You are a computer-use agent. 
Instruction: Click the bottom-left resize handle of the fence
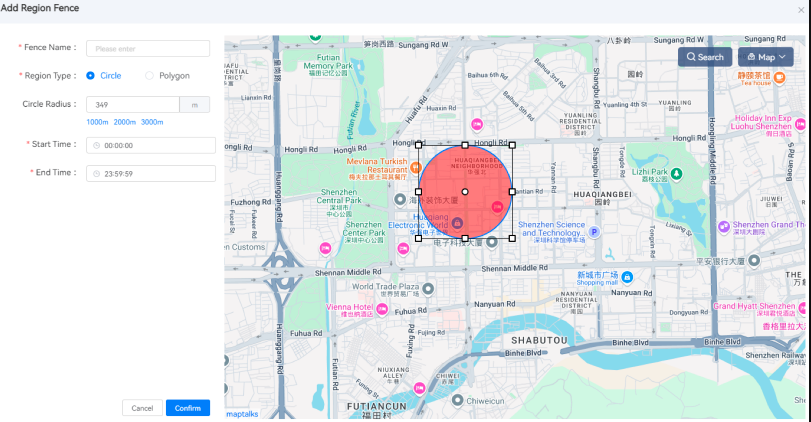coord(418,238)
